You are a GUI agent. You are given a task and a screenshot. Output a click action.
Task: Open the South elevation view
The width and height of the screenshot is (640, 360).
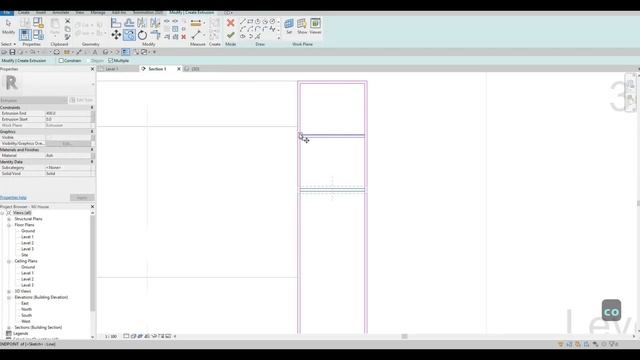tap(27, 316)
